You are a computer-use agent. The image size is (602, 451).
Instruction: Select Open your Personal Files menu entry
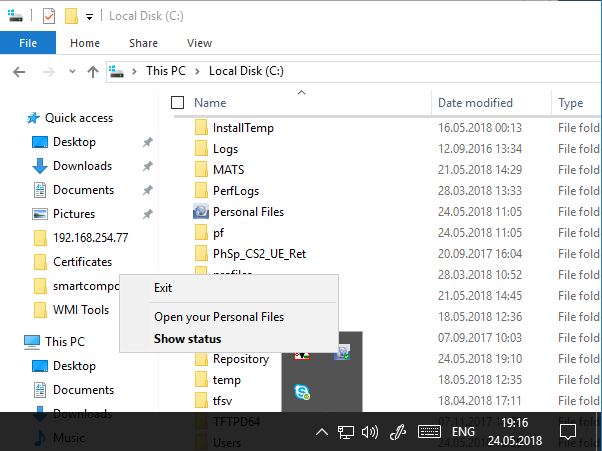coord(219,317)
